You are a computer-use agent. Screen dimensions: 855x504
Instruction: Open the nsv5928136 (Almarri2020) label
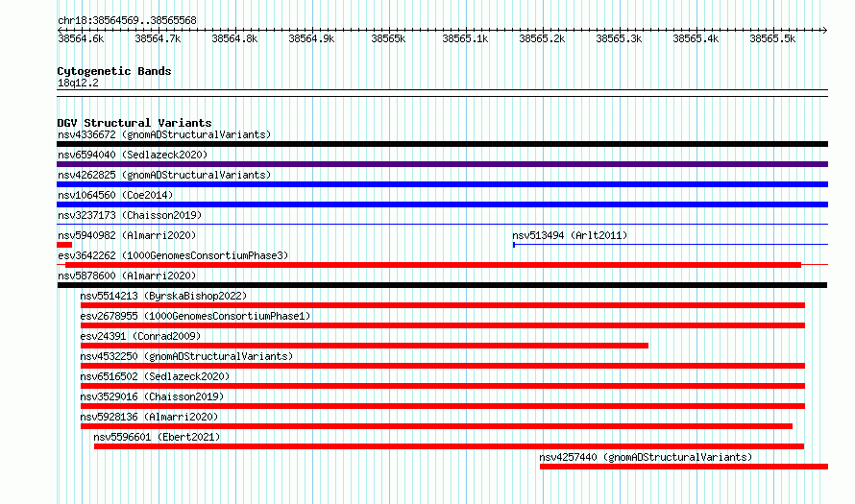[150, 417]
